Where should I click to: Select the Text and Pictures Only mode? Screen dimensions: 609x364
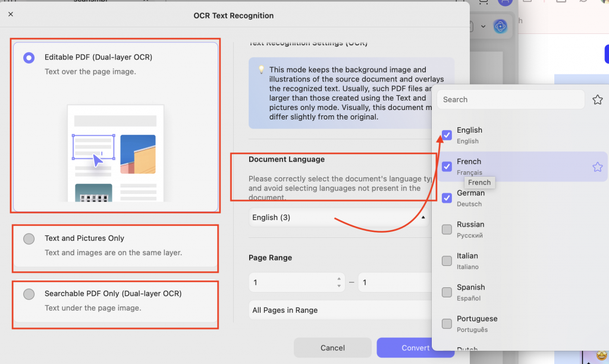(x=29, y=238)
